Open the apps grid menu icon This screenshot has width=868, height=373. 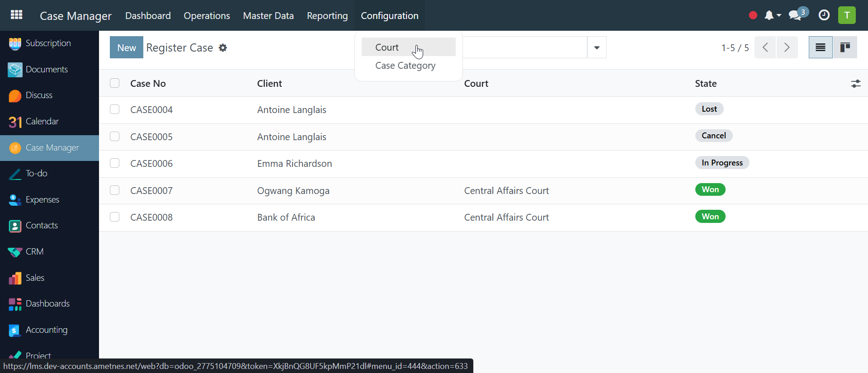(x=17, y=15)
